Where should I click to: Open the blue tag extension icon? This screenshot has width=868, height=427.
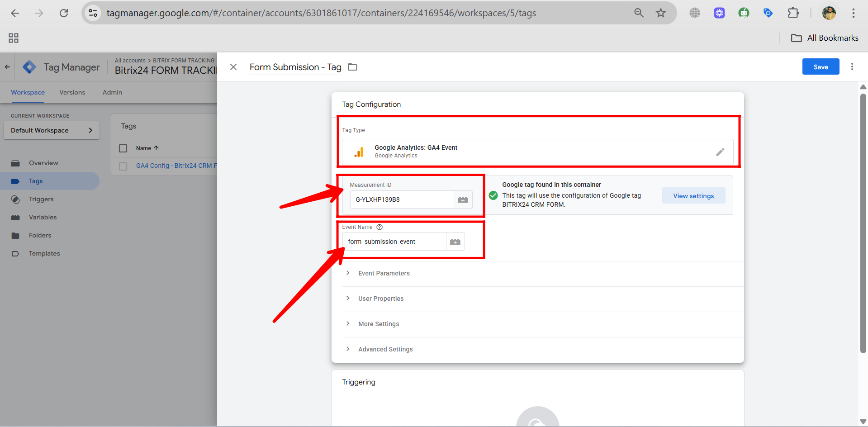pos(768,13)
